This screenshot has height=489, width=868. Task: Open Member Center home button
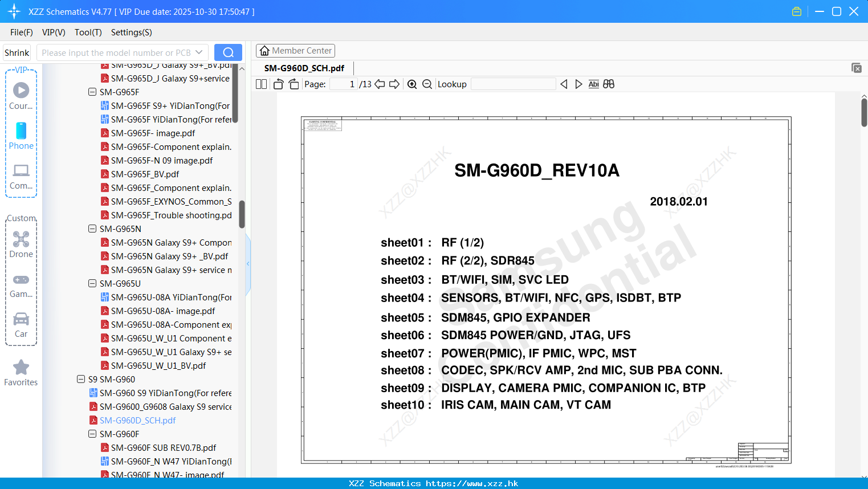point(295,51)
